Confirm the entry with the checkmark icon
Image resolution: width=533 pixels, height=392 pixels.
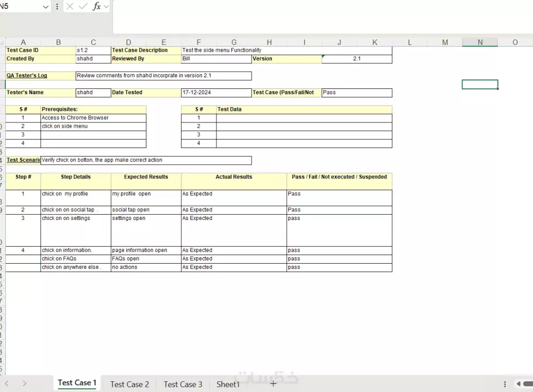pos(83,6)
